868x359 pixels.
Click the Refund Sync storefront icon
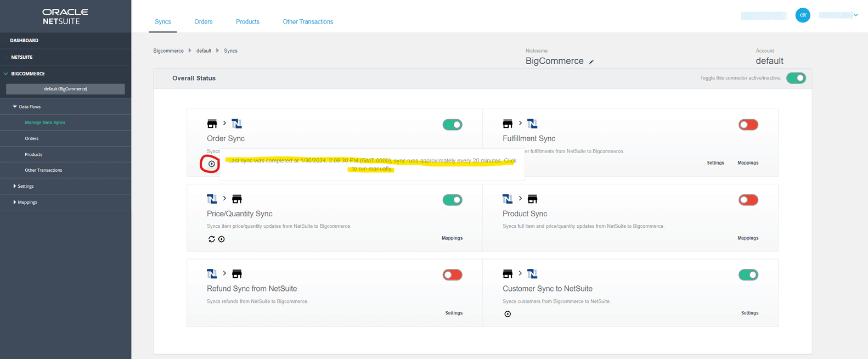point(237,274)
